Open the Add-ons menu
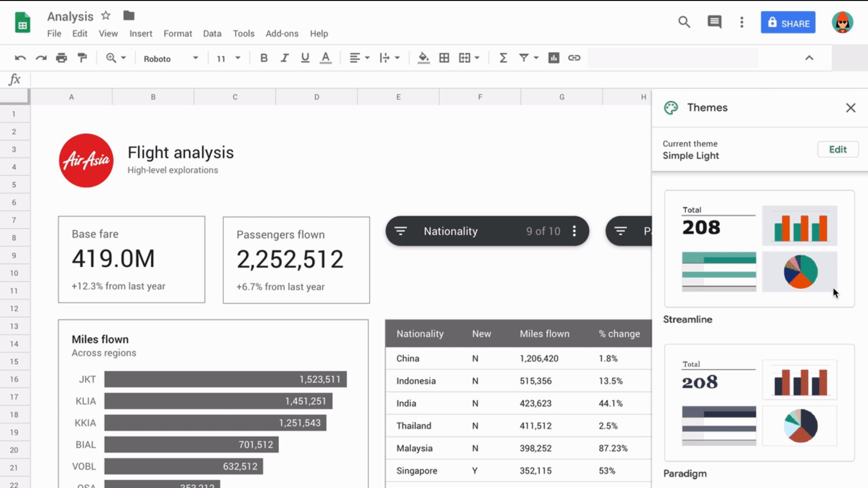The image size is (868, 488). (282, 33)
